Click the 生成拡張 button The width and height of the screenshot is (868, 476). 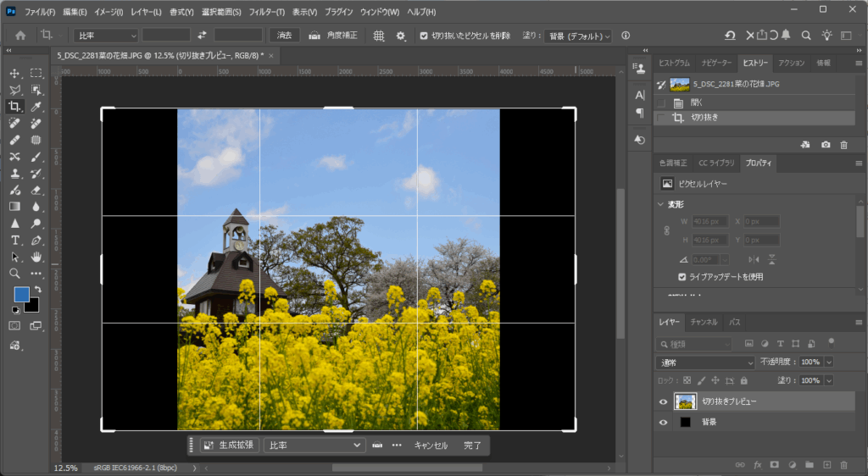[229, 446]
